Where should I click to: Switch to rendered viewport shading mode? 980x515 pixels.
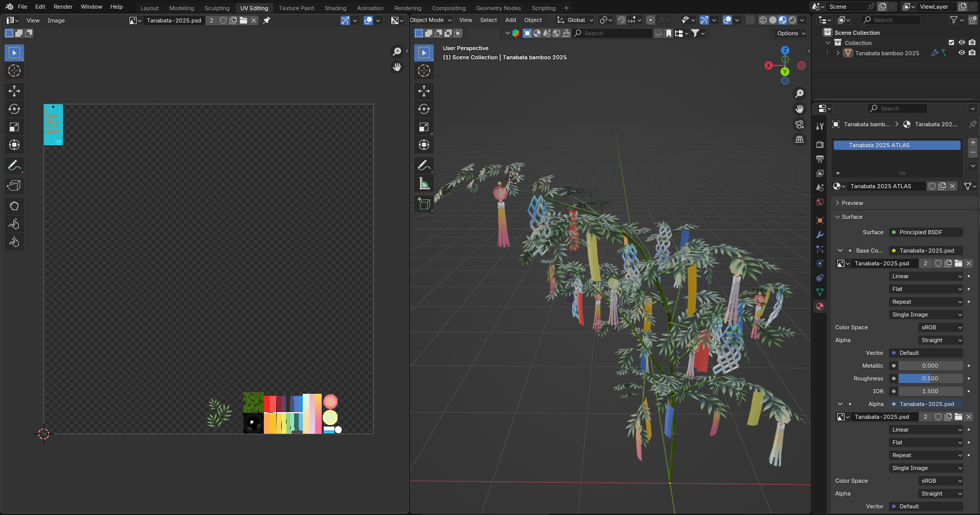[x=792, y=20]
